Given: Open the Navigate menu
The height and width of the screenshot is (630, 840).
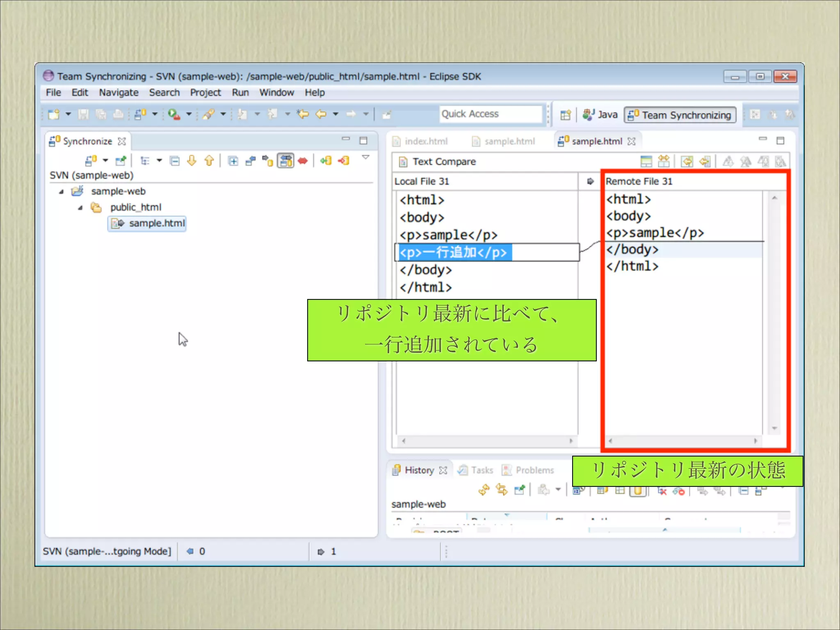Looking at the screenshot, I should [119, 93].
